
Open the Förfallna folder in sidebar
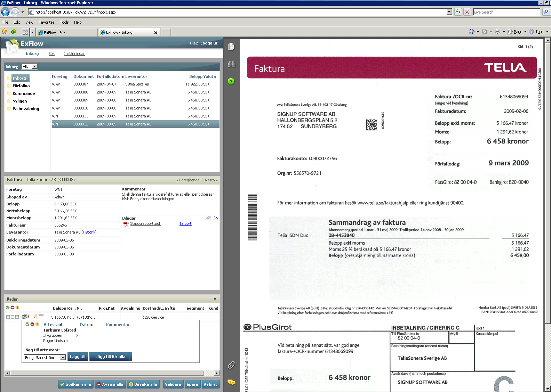(x=21, y=86)
